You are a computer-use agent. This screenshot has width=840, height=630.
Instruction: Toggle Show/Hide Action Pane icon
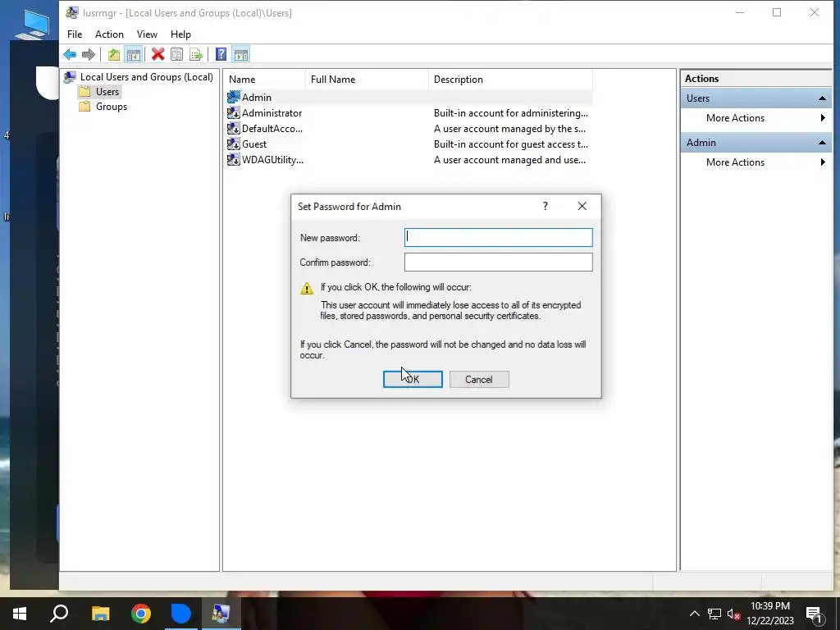241,54
